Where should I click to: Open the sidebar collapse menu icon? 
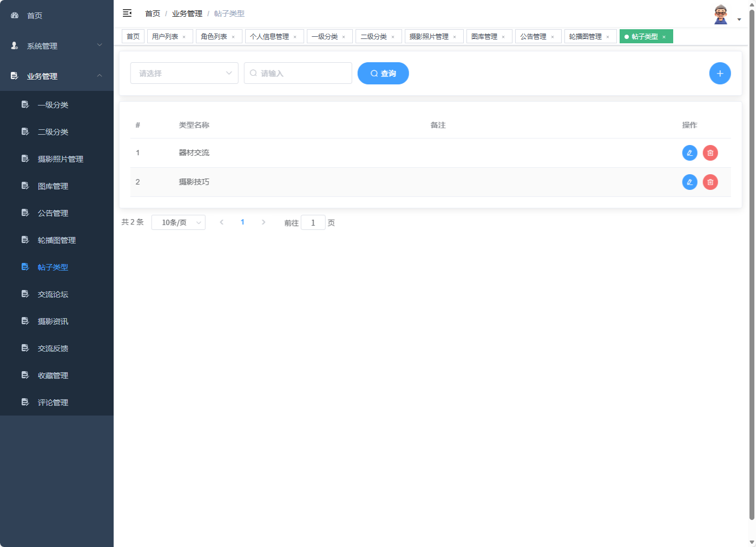click(x=127, y=13)
